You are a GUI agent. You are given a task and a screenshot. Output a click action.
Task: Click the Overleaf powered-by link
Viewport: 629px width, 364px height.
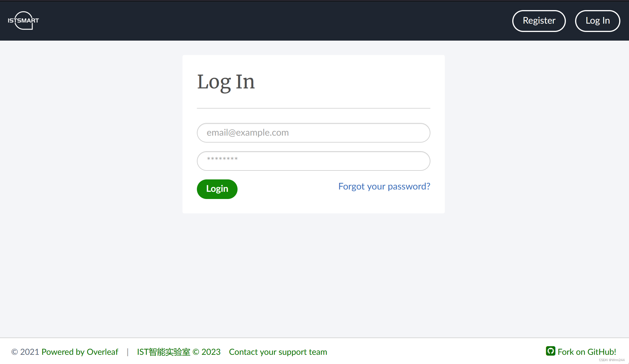(x=80, y=352)
